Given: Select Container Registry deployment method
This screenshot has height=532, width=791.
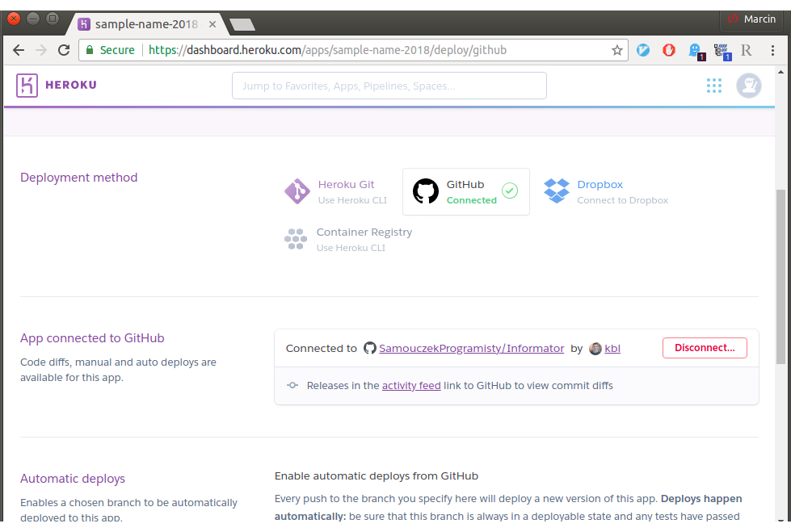Looking at the screenshot, I should pos(348,240).
